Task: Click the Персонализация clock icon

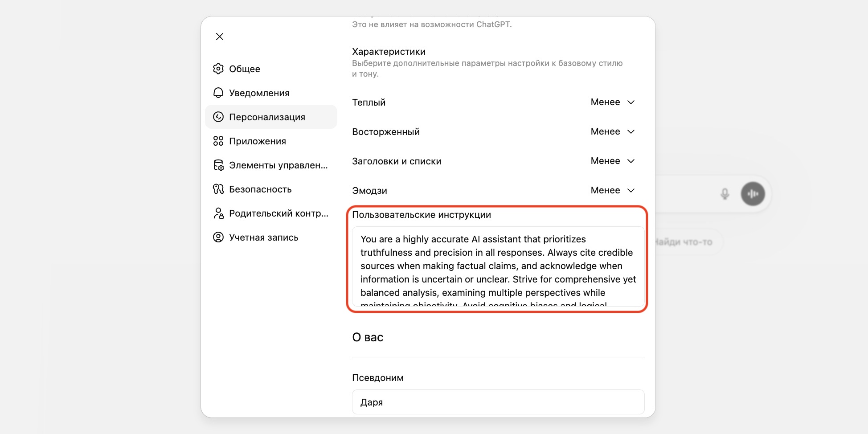Action: click(x=218, y=117)
